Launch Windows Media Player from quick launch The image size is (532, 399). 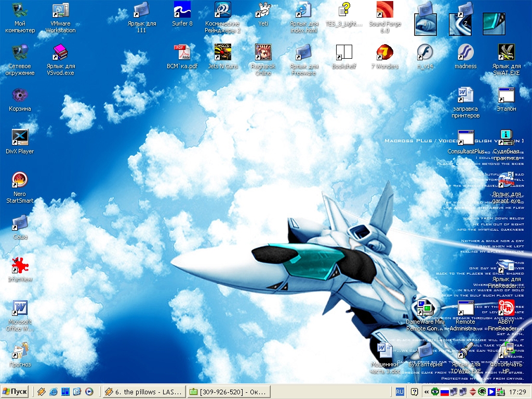pos(89,392)
